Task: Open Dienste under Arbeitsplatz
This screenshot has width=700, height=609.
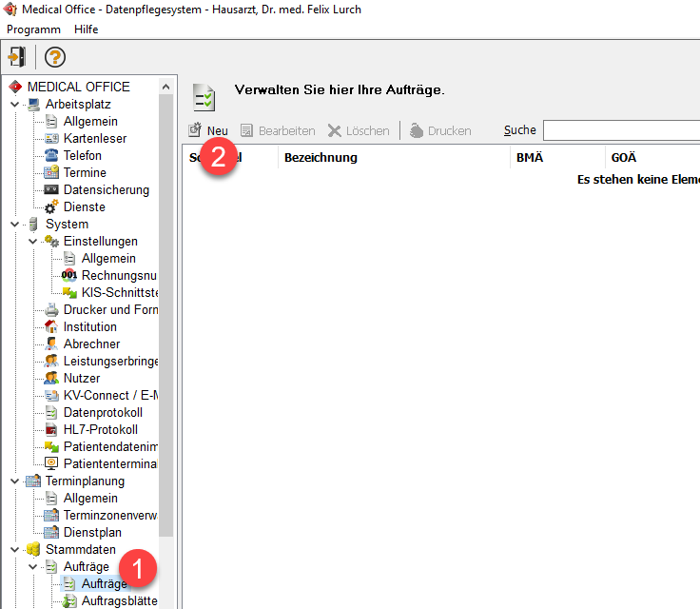Action: point(84,206)
